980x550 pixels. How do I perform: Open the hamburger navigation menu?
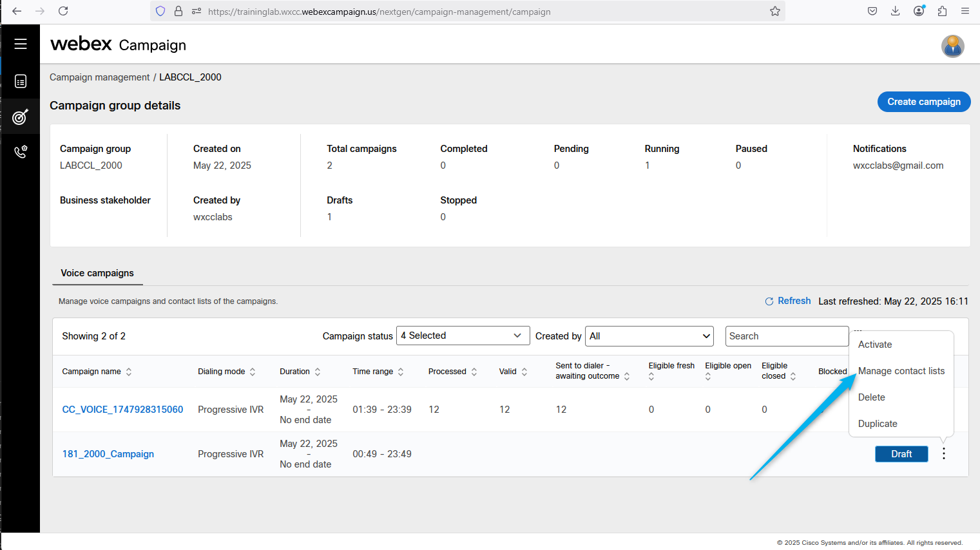coord(21,44)
